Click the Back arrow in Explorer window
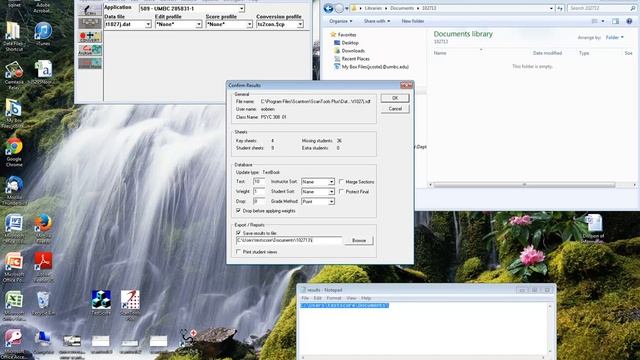Image resolution: width=640 pixels, height=360 pixels. point(329,8)
